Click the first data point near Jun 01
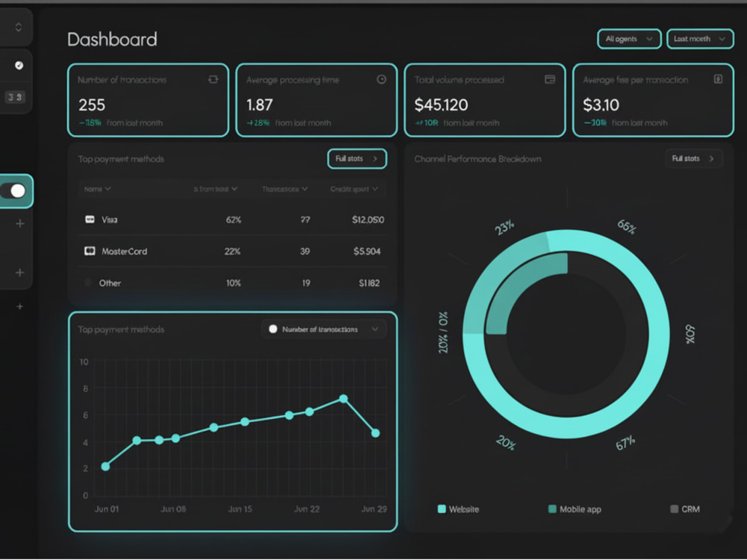The height and width of the screenshot is (560, 747). pos(106,466)
